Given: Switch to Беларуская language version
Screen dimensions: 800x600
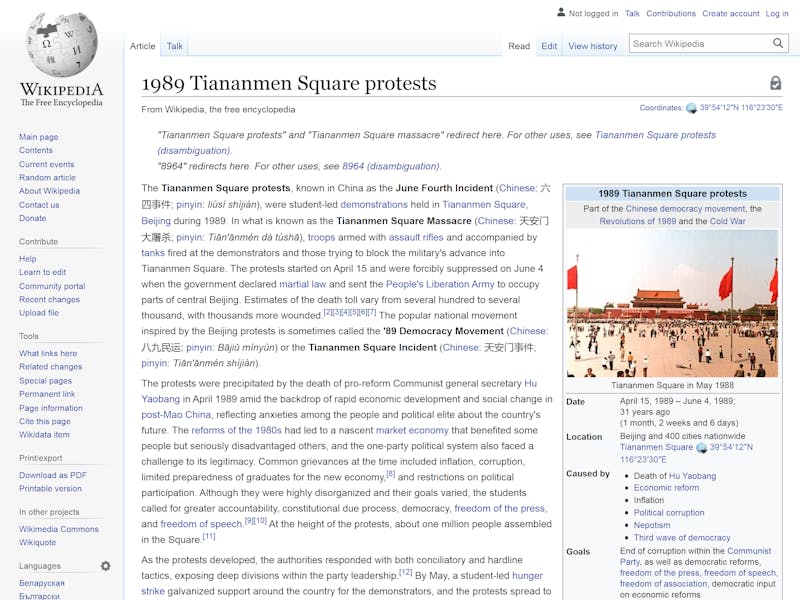Looking at the screenshot, I should click(42, 583).
